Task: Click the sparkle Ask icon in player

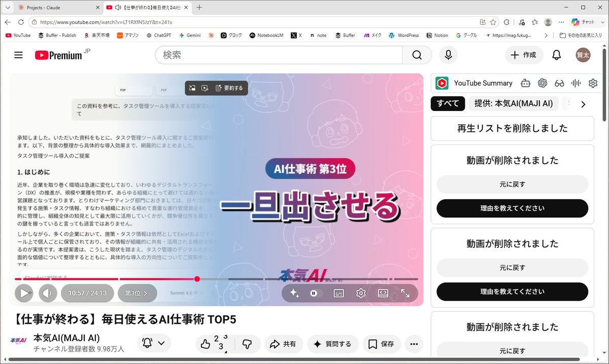Action: coord(294,293)
